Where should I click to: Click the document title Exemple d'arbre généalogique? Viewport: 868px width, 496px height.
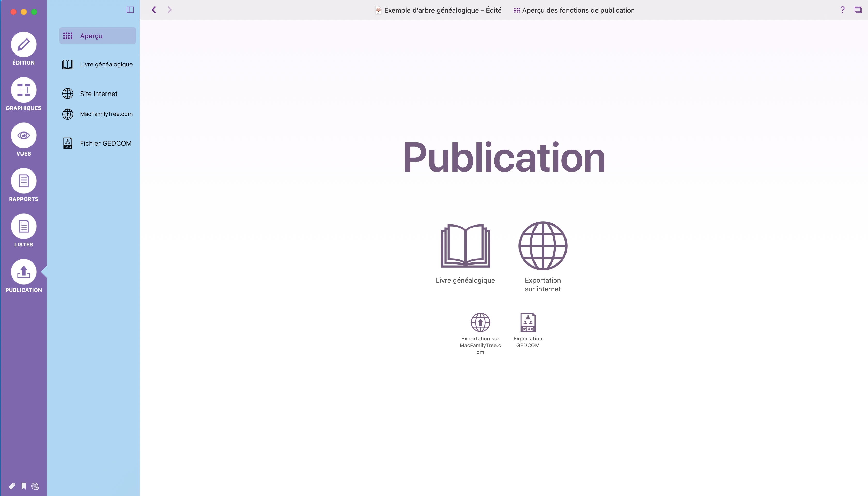click(443, 10)
